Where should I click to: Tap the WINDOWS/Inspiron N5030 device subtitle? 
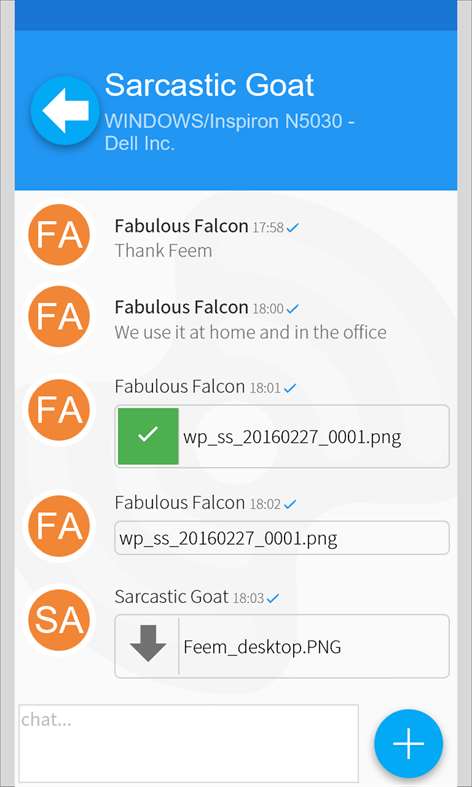(x=229, y=132)
